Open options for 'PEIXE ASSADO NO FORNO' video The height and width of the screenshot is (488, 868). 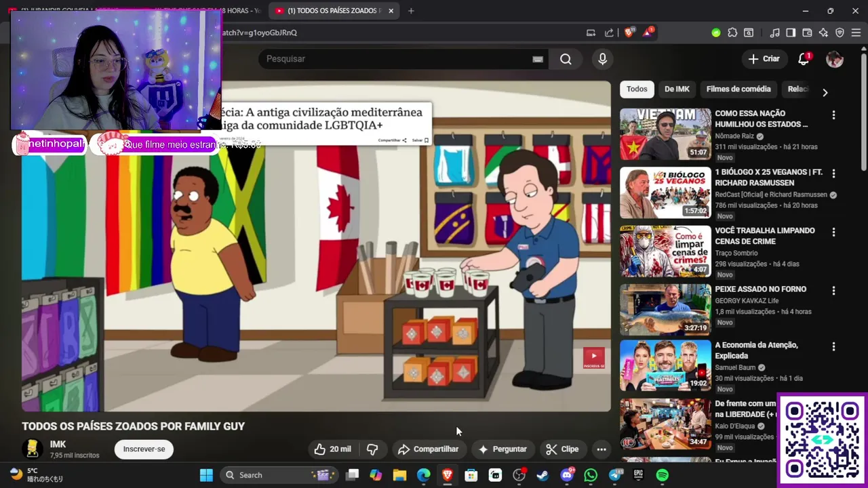833,291
